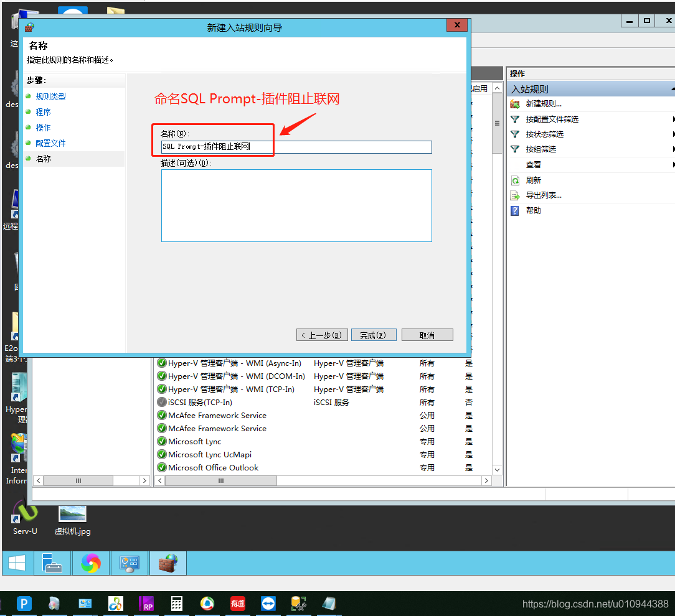The width and height of the screenshot is (675, 616).
Task: Open 有道 icon in bottom taskbar
Action: coord(238,604)
